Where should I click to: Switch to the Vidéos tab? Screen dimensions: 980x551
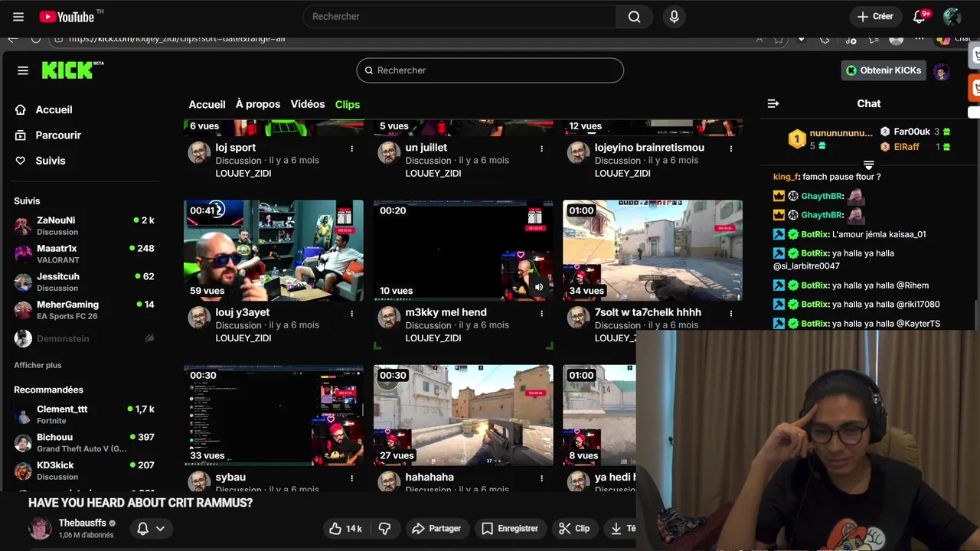(308, 104)
